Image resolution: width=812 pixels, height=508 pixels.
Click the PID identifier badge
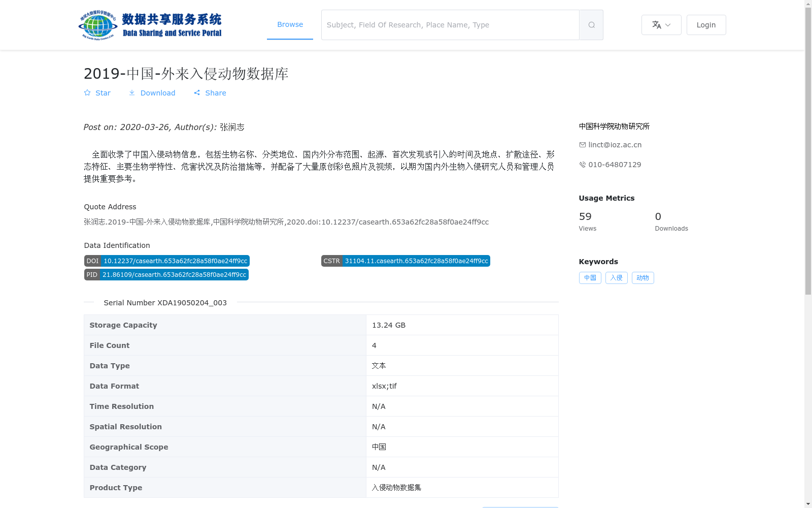coord(166,274)
